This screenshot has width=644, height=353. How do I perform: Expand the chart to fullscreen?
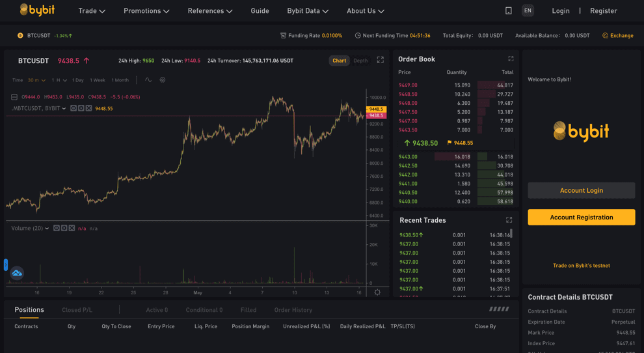click(381, 60)
